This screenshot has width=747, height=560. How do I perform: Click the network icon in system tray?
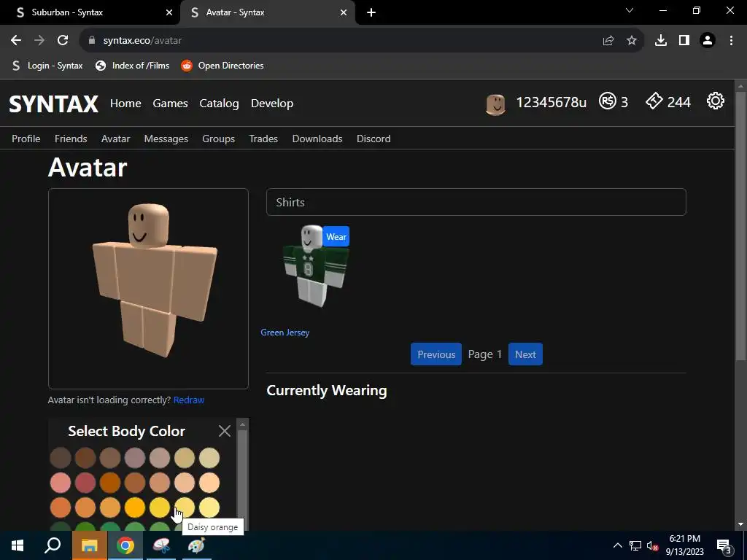pos(635,545)
